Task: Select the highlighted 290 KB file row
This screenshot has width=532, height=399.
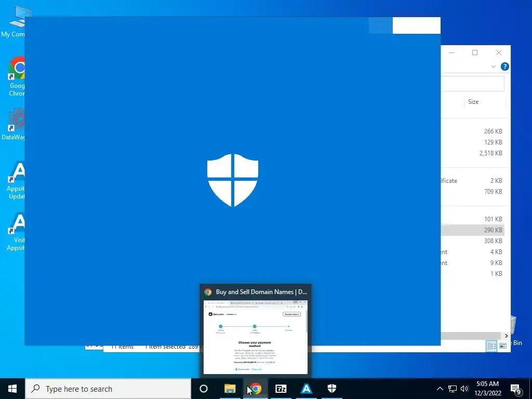Action: (x=472, y=230)
